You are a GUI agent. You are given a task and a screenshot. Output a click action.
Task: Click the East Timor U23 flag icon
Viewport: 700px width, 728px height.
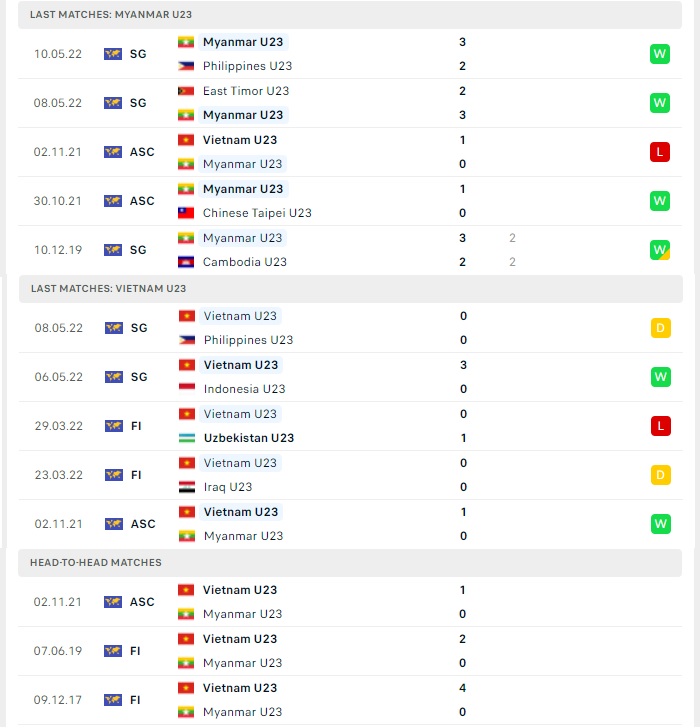pyautogui.click(x=186, y=91)
